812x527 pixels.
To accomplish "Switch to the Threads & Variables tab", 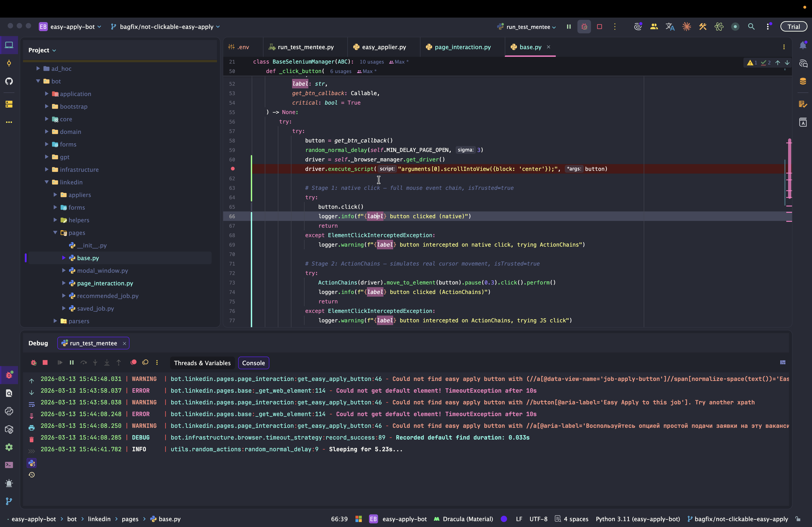I will (x=202, y=363).
